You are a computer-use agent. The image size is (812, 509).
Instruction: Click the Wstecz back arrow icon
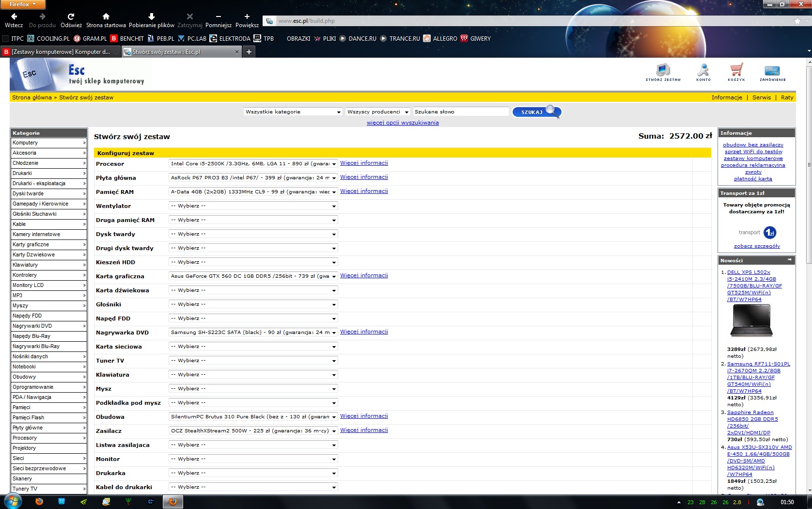pyautogui.click(x=14, y=16)
